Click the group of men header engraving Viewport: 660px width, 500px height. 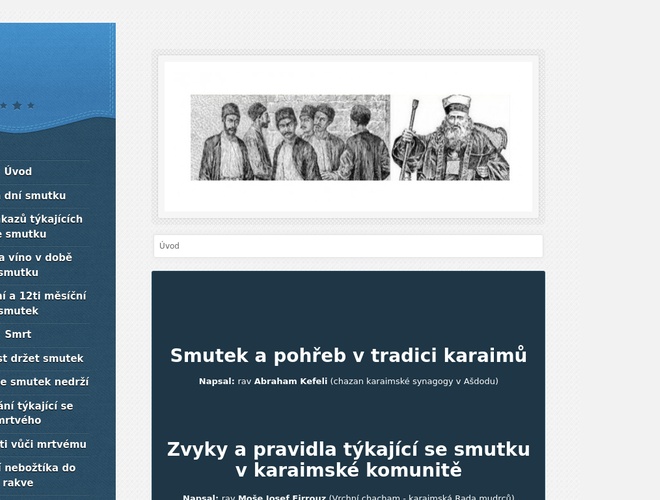point(290,138)
